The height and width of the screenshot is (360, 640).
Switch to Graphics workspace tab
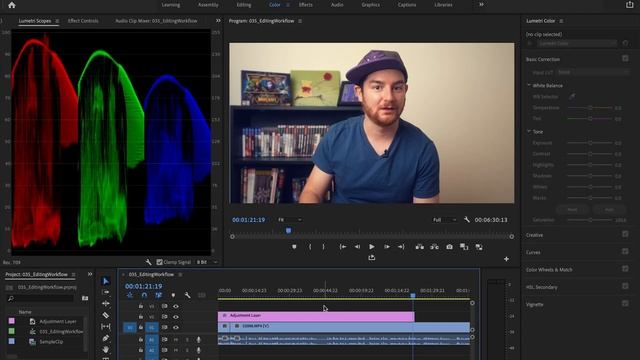pos(370,5)
